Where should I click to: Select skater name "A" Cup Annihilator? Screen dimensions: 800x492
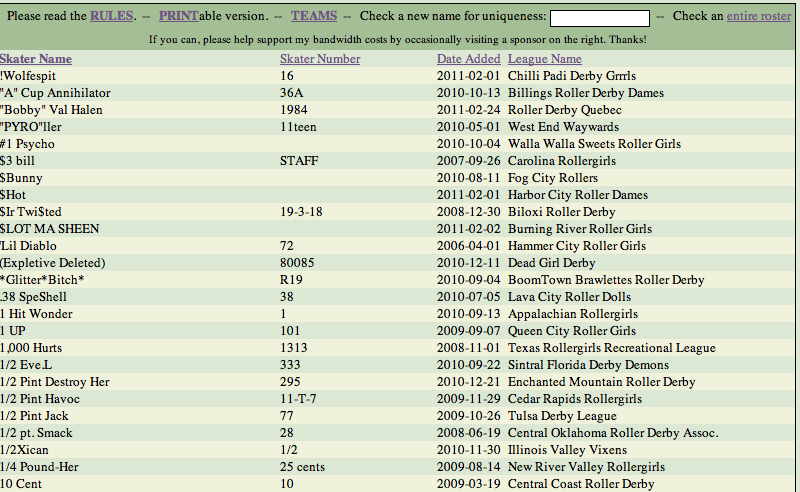point(55,93)
